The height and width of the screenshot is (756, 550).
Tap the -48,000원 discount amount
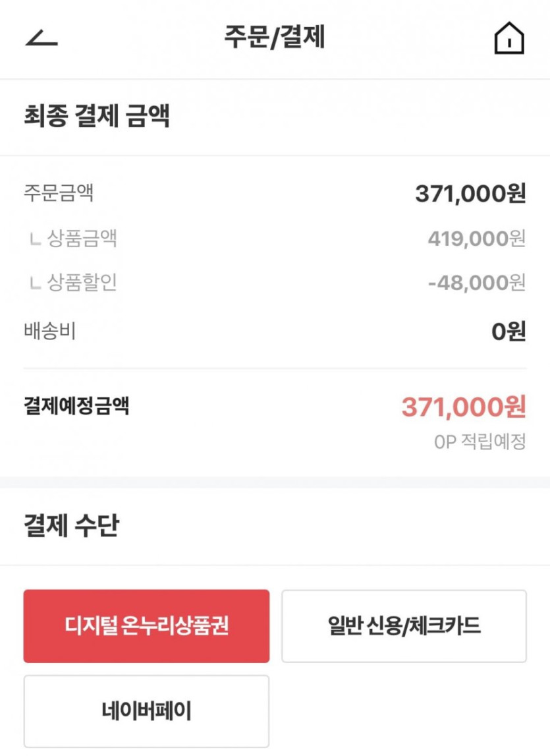(x=476, y=283)
